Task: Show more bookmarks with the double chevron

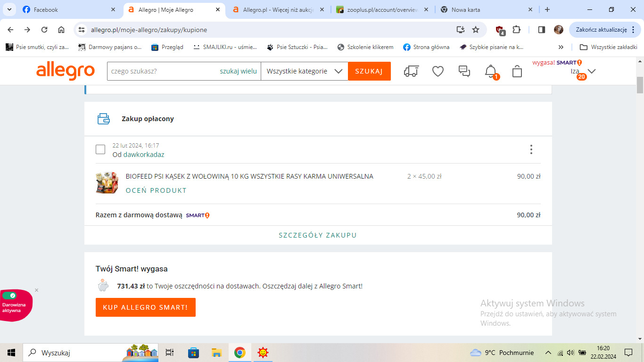Action: (x=561, y=47)
